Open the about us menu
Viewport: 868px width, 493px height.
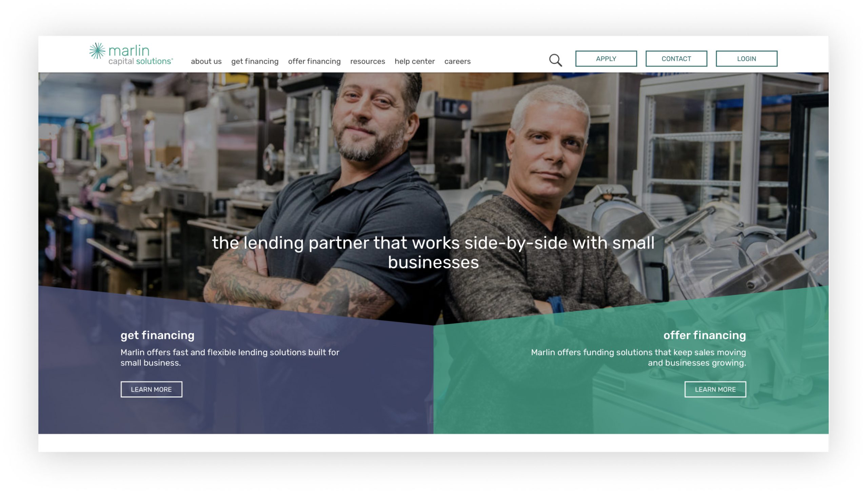coord(206,61)
